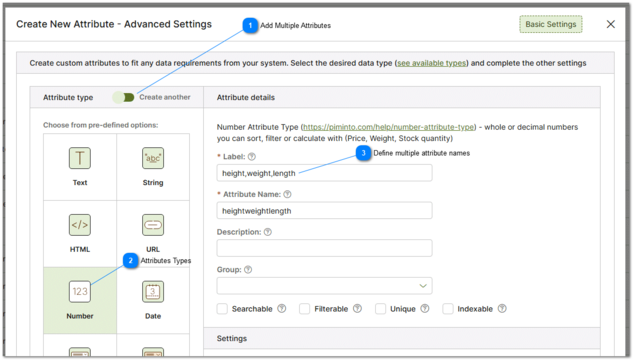Select the Text attribute type icon
Viewport: 634px width, 361px height.
[80, 158]
